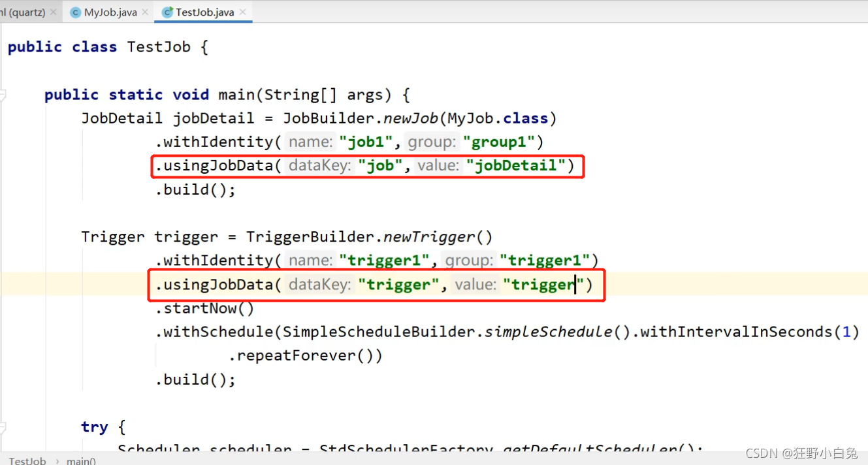Select main() in the breadcrumb bar

point(81,460)
